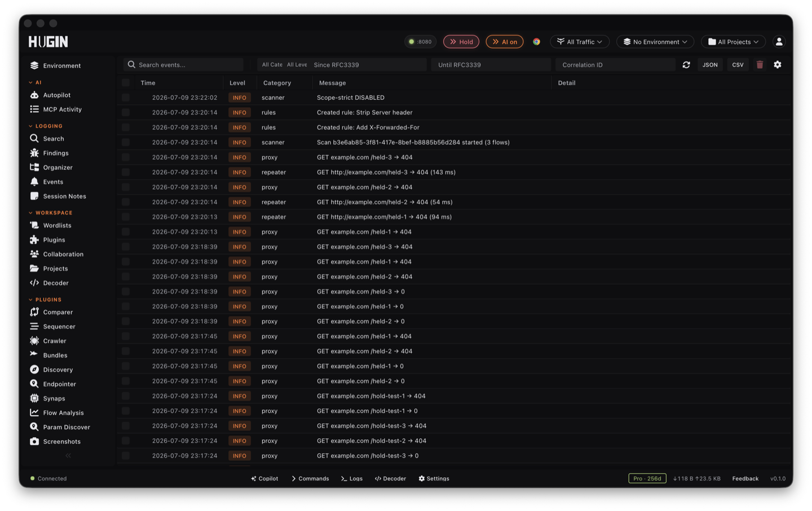The width and height of the screenshot is (812, 511).
Task: Click the Feedback link
Action: pyautogui.click(x=745, y=479)
